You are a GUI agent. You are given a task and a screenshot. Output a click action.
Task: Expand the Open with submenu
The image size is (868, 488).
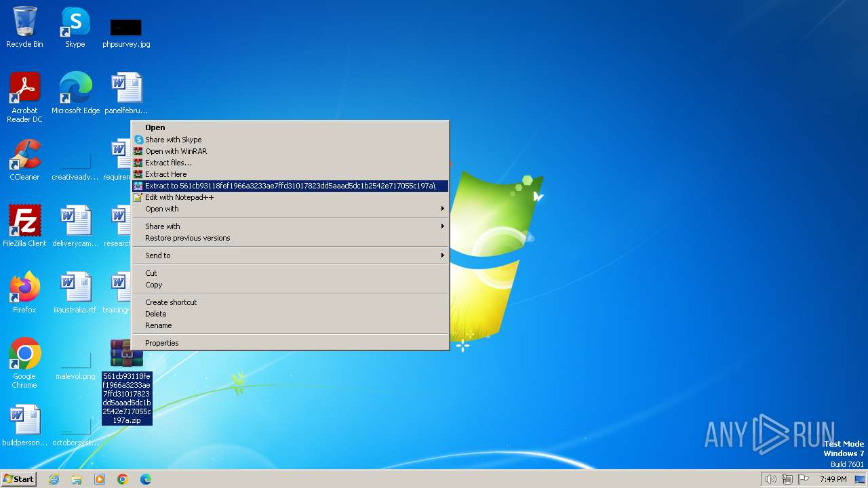(x=290, y=209)
